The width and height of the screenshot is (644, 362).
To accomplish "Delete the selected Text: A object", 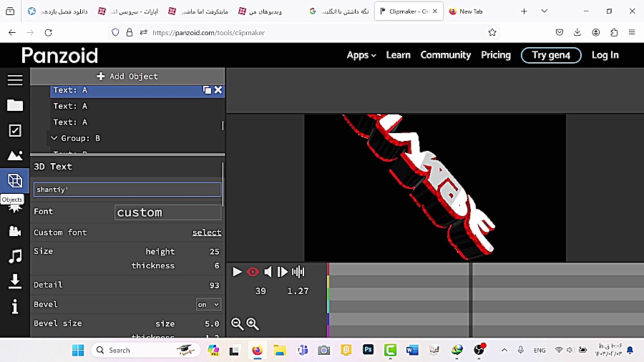I will 218,90.
